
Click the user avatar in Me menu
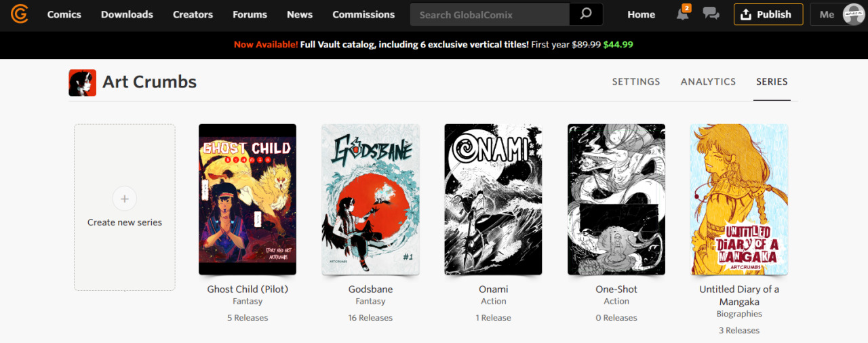click(x=854, y=14)
